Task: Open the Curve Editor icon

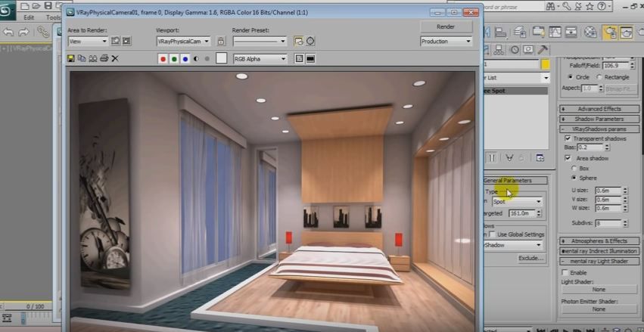Action: [555, 32]
